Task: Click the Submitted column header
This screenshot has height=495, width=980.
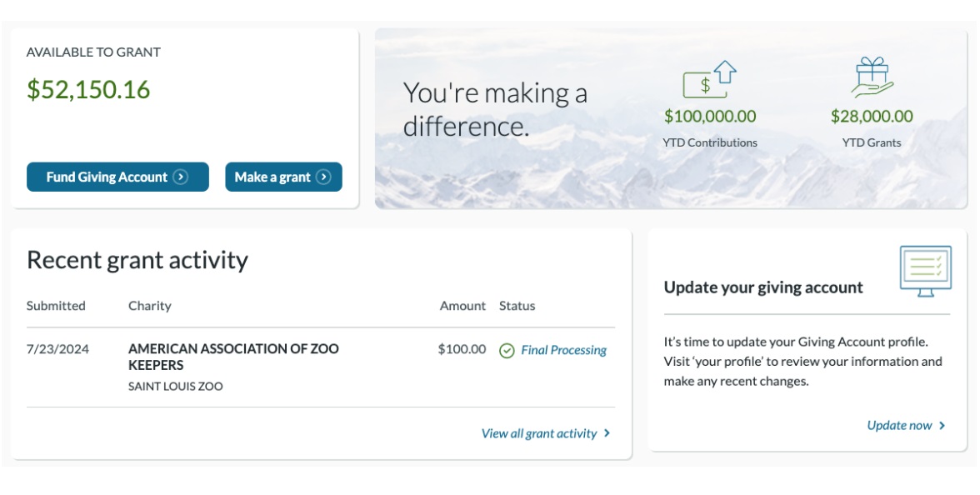Action: pyautogui.click(x=56, y=306)
